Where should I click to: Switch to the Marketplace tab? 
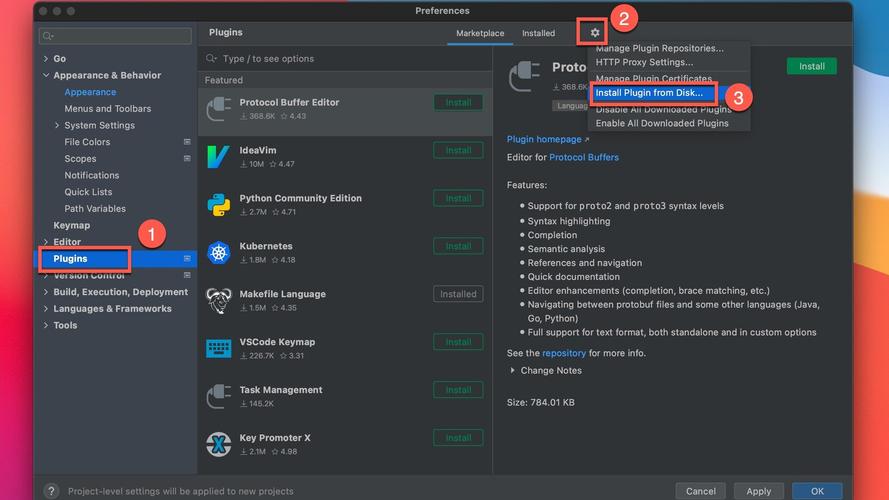click(480, 33)
